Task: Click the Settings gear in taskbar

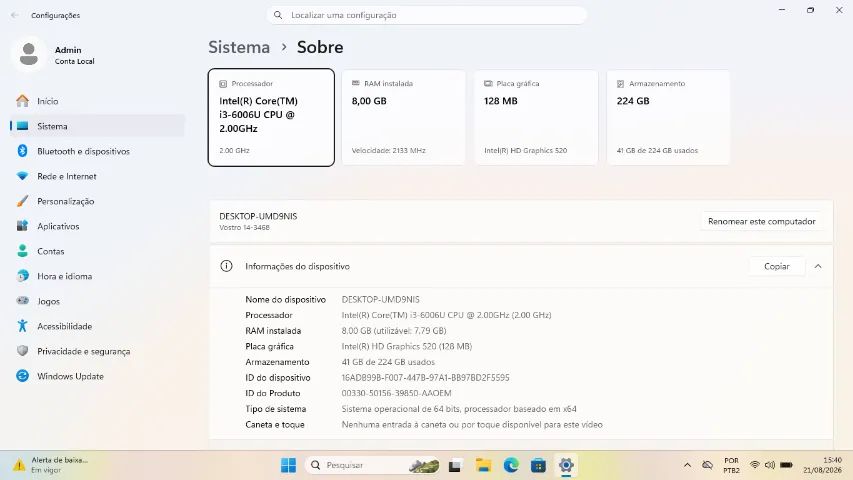Action: click(566, 465)
